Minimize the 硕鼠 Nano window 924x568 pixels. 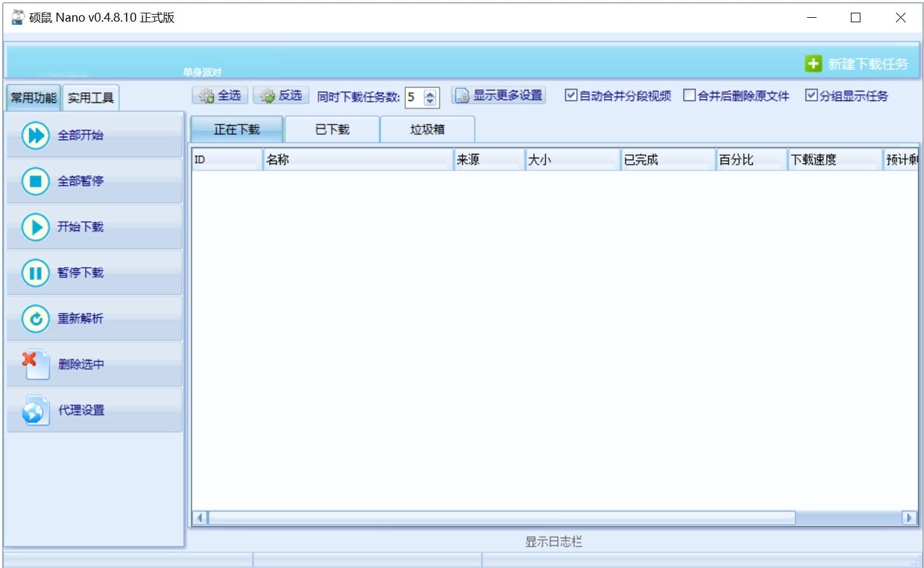(x=811, y=18)
